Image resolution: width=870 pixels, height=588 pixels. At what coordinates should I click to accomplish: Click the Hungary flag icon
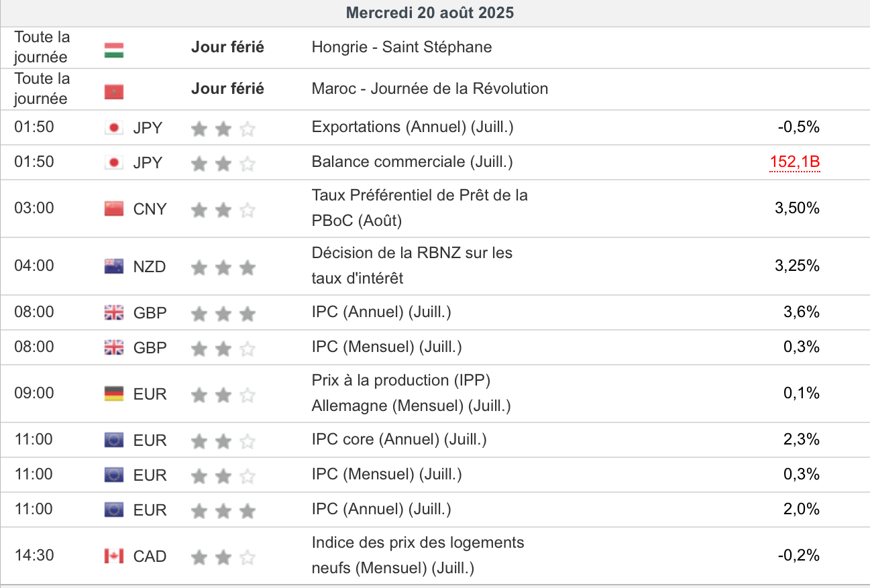[114, 50]
